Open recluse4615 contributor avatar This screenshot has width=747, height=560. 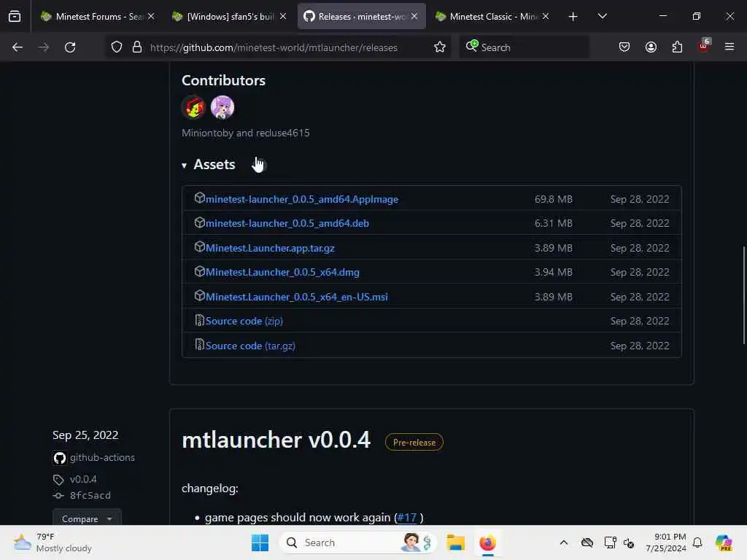click(222, 106)
